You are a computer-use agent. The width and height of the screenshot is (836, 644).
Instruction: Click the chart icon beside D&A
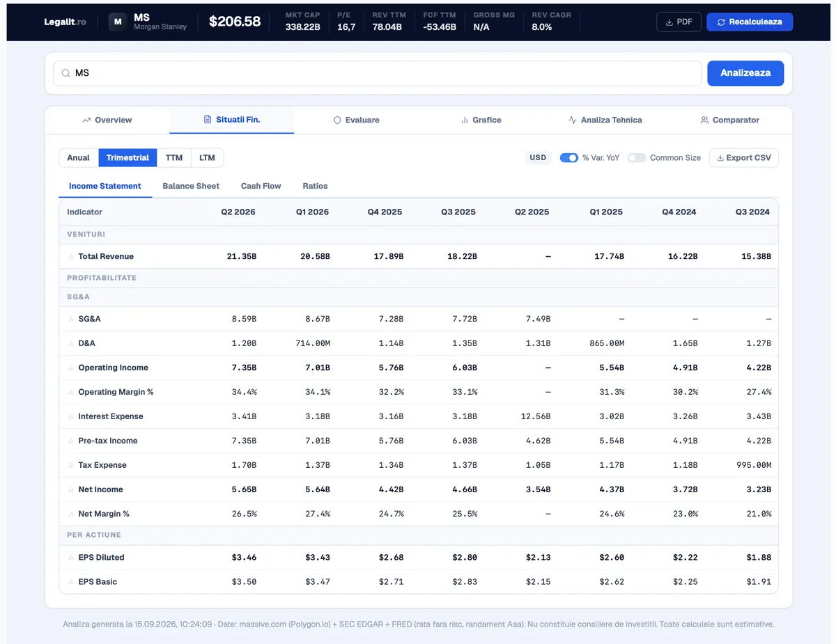click(x=71, y=344)
